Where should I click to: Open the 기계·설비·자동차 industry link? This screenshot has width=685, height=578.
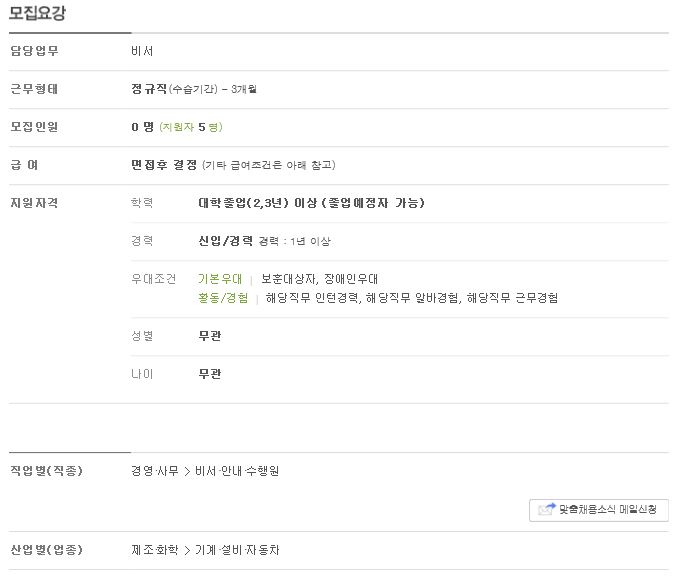237,550
